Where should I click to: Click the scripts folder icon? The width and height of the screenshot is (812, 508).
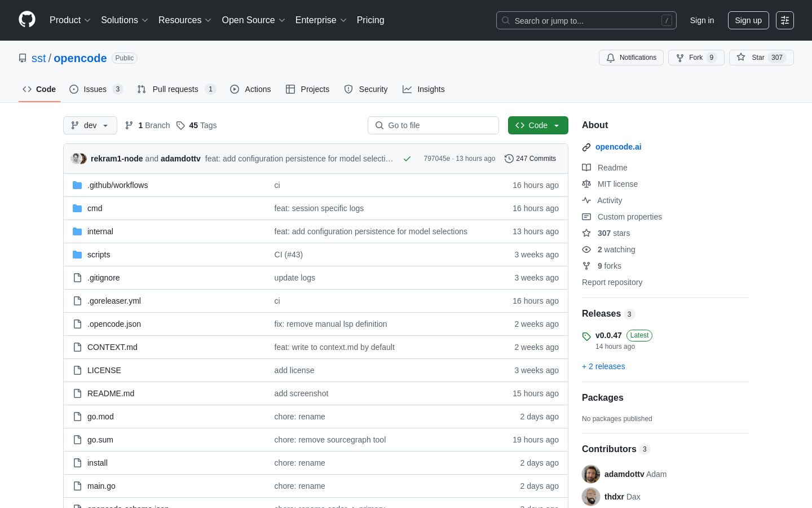click(77, 255)
